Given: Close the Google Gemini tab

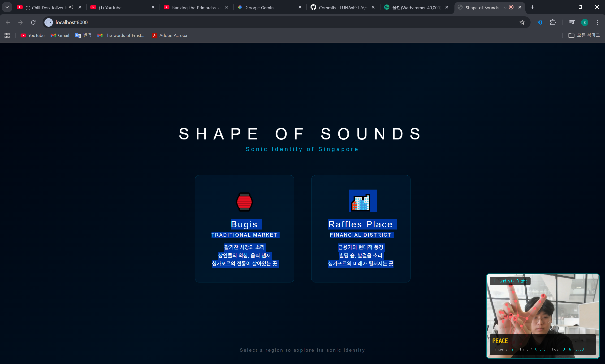Looking at the screenshot, I should (x=300, y=7).
